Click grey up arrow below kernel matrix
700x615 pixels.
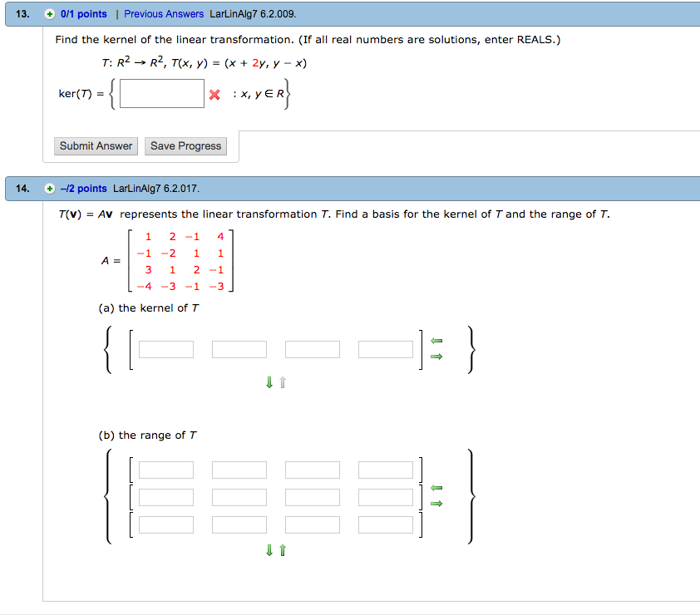(x=283, y=383)
